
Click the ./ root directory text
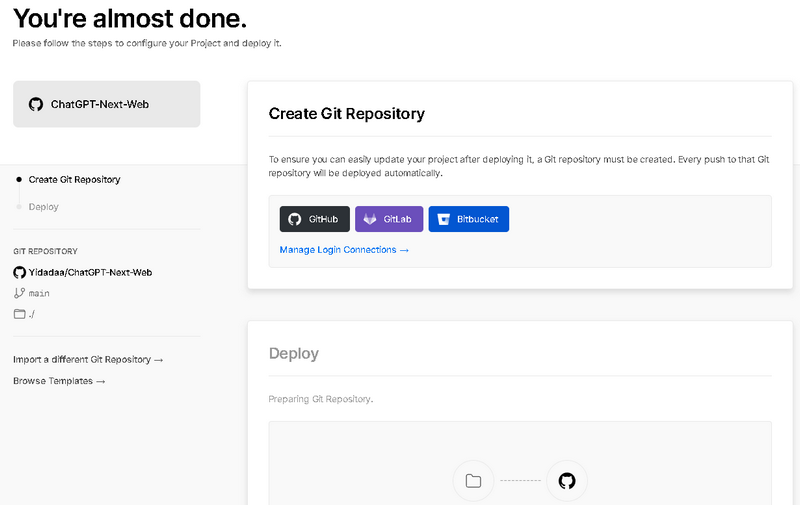(x=32, y=314)
